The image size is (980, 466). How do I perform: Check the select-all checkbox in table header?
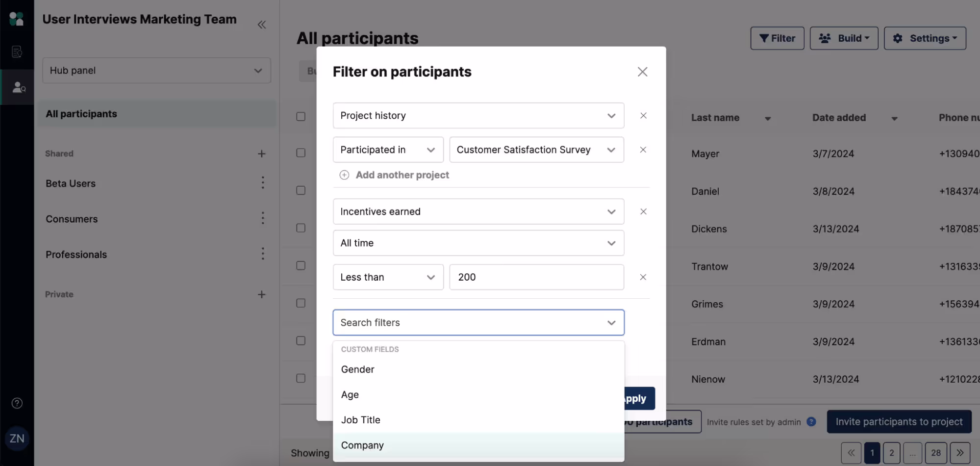point(301,116)
